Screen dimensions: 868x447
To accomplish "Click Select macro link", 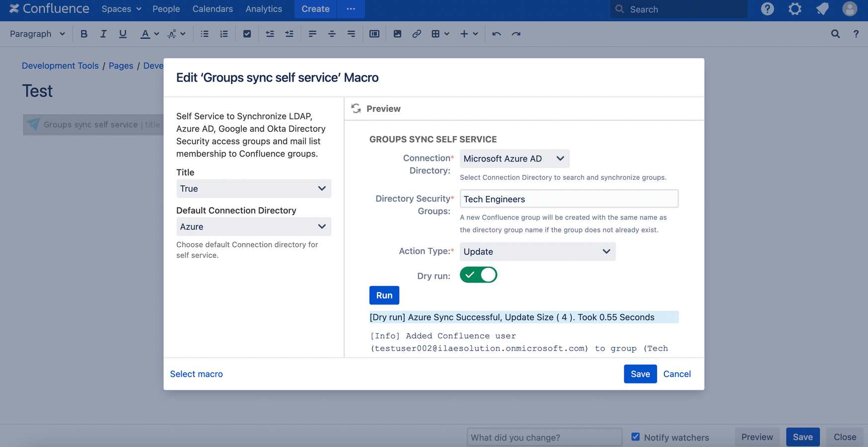I will coord(196,374).
